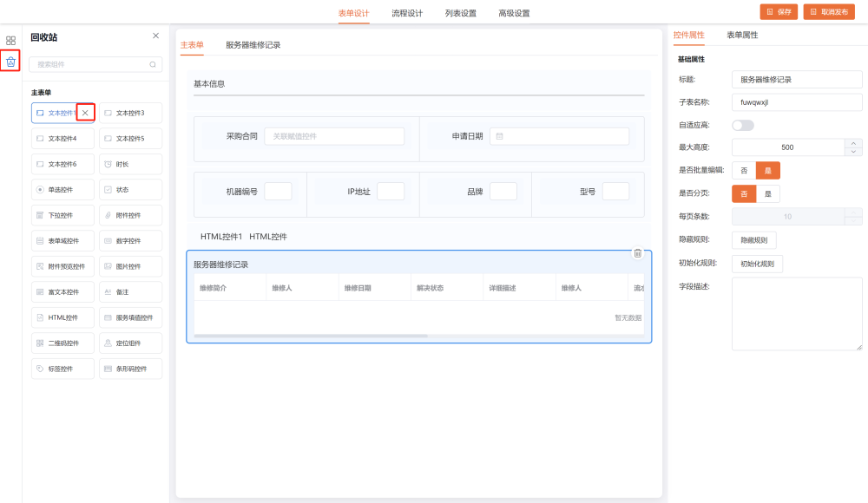Open the 表单属性 tab
This screenshot has width=868, height=503.
pyautogui.click(x=742, y=36)
